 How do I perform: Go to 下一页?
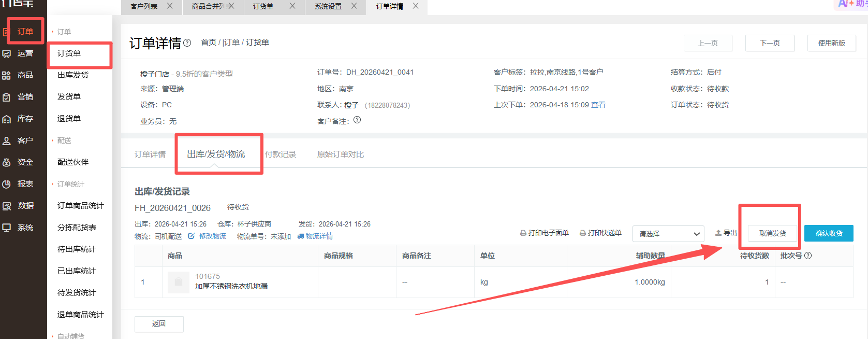770,43
